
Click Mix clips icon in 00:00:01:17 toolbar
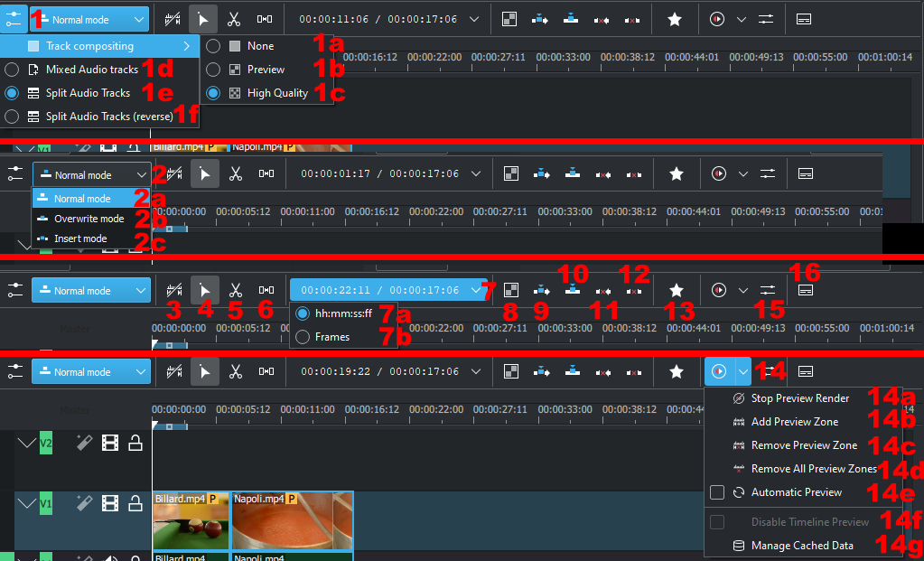(x=510, y=173)
